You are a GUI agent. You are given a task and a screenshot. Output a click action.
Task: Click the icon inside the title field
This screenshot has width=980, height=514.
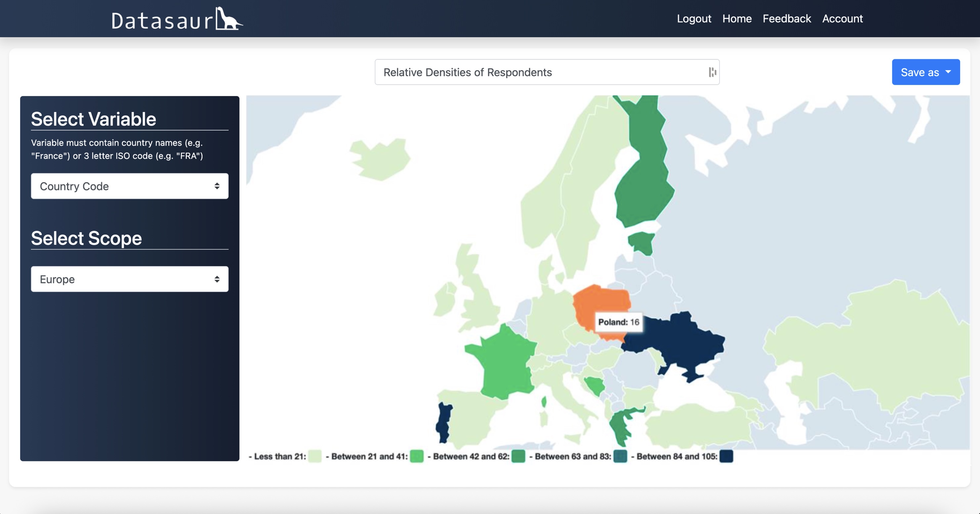pyautogui.click(x=712, y=72)
